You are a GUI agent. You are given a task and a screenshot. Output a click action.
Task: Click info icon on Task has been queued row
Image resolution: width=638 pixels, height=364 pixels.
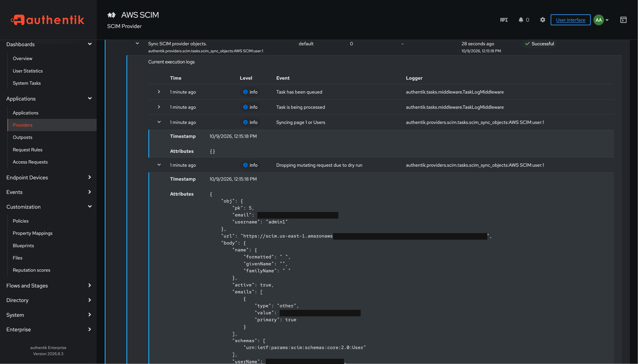[x=245, y=92]
